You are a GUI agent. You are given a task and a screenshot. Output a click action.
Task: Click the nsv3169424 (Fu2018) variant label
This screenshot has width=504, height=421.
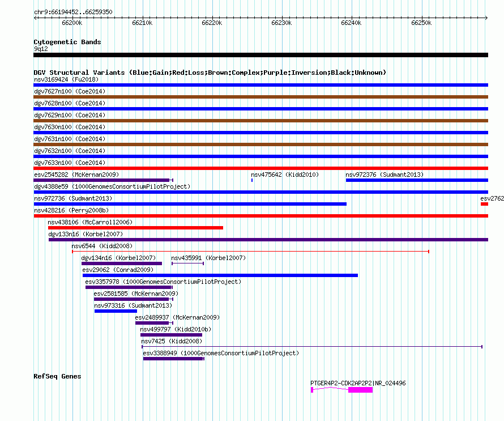pyautogui.click(x=66, y=79)
